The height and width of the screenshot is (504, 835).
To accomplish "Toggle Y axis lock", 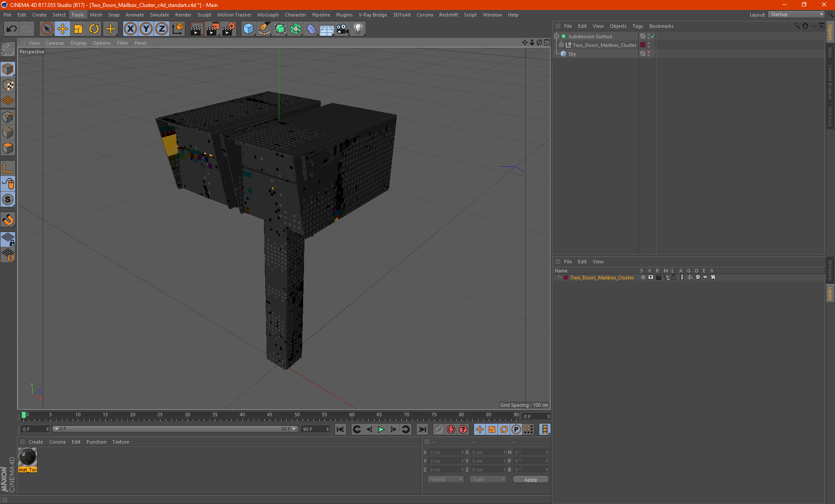I will click(x=146, y=29).
